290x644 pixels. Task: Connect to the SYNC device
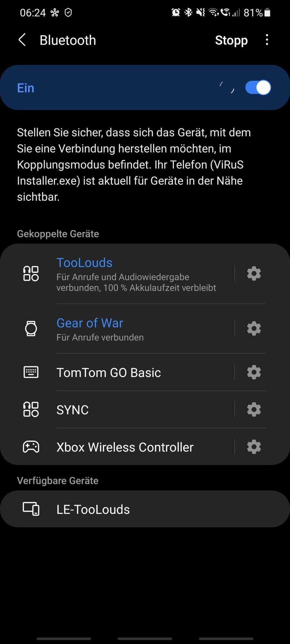pyautogui.click(x=117, y=410)
